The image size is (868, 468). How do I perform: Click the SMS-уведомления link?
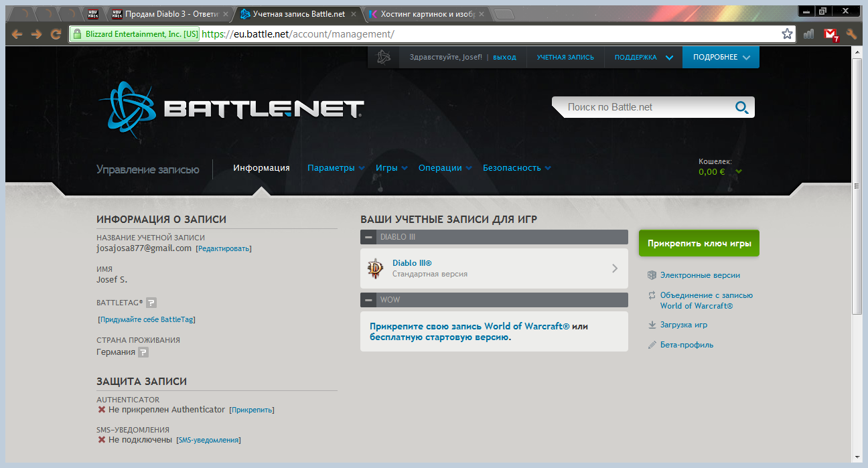pos(208,440)
